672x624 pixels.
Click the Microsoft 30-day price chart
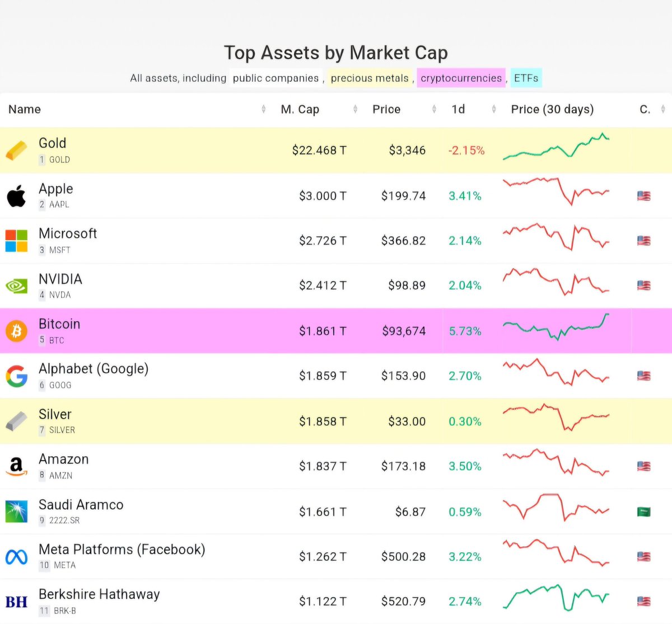[556, 237]
